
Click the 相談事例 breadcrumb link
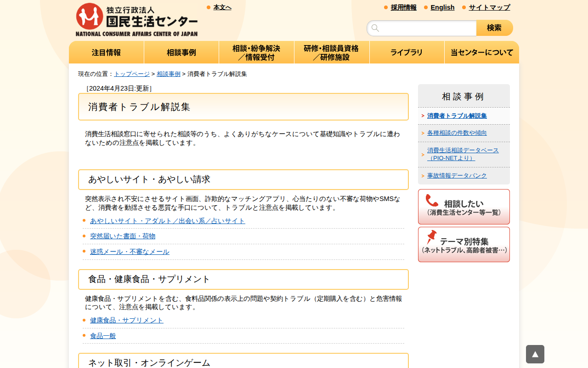169,74
